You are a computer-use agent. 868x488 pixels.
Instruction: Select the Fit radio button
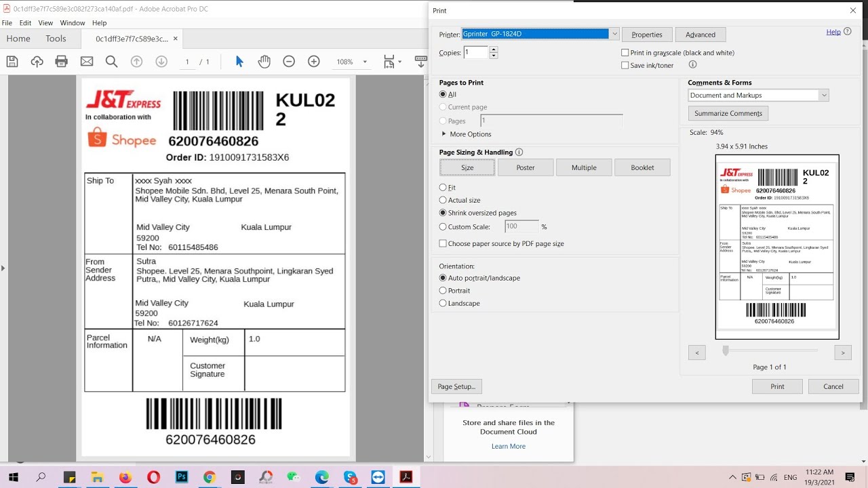pyautogui.click(x=443, y=188)
